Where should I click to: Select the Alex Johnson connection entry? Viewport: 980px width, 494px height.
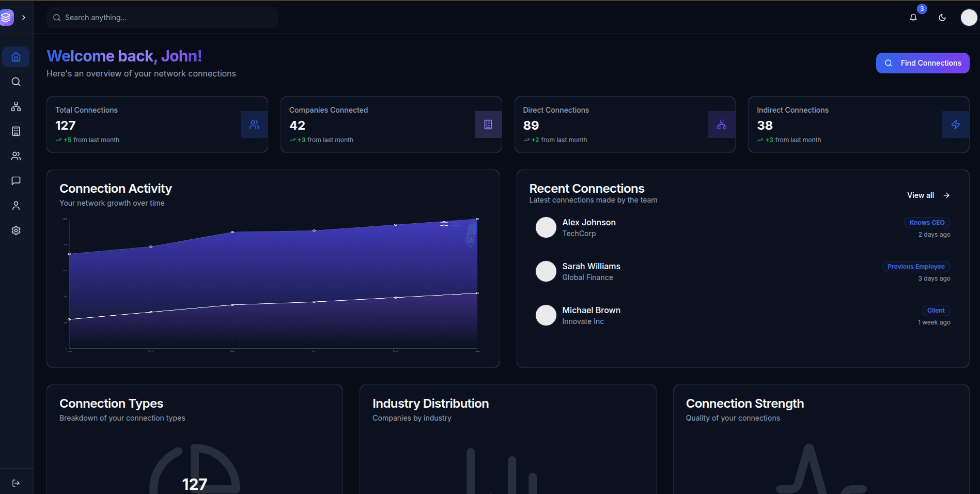[588, 227]
